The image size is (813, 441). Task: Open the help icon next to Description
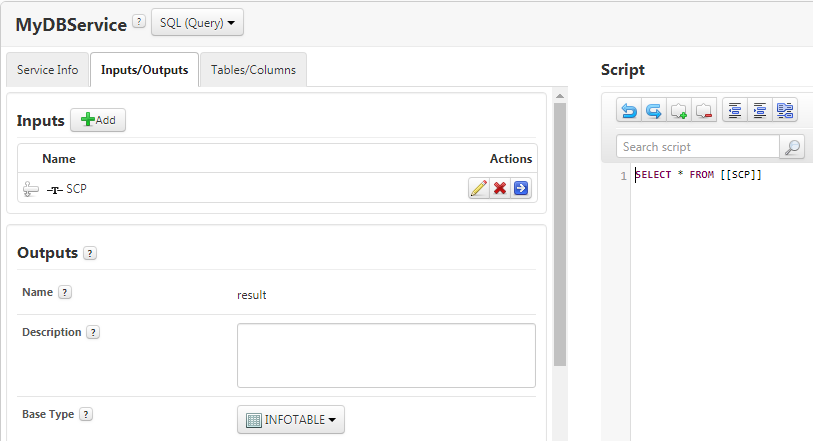pos(93,332)
